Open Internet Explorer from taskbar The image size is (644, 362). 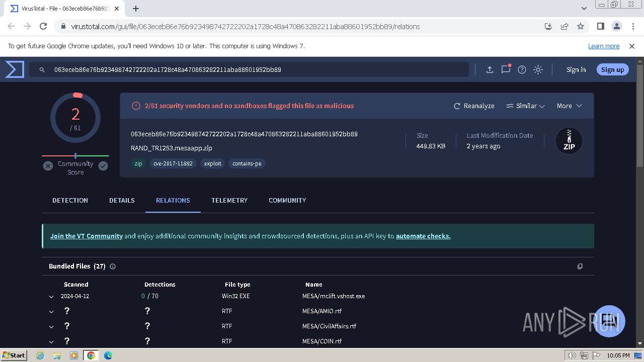coord(40,355)
